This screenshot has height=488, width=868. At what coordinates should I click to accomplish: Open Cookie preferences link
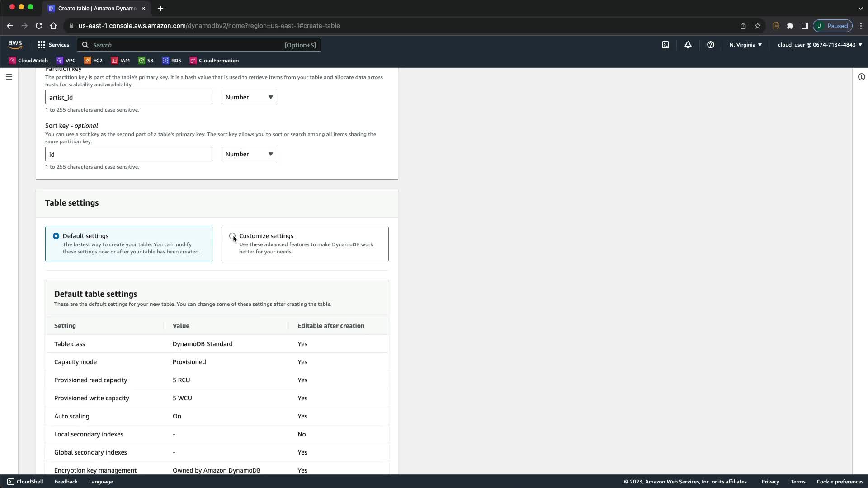coord(840,482)
